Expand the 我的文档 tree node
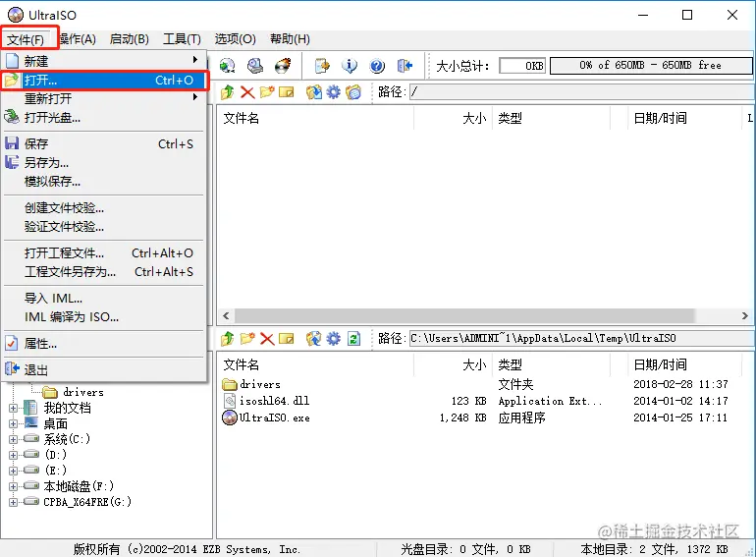Viewport: 756px width, 557px height. 13,408
